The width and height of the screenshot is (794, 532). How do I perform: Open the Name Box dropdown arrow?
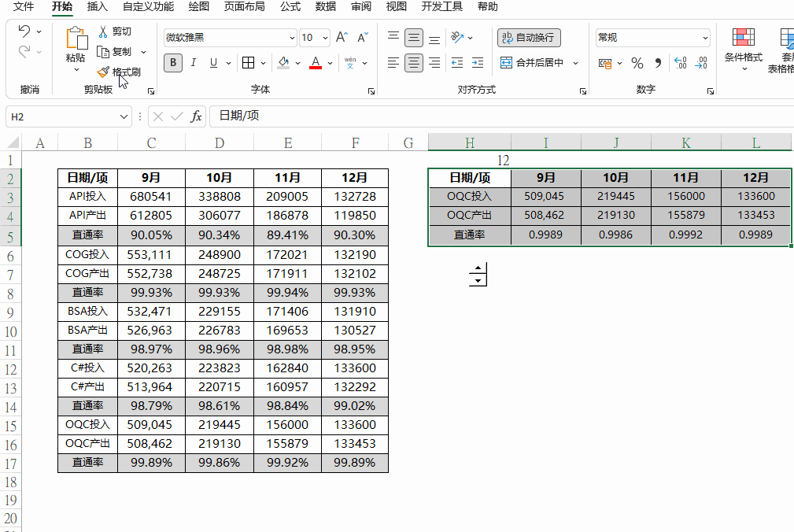pyautogui.click(x=124, y=116)
